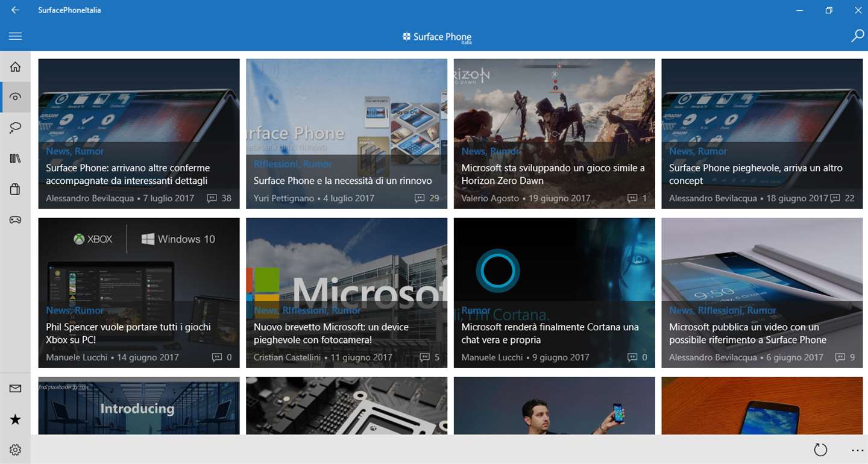The image size is (868, 464).
Task: Click comment icon on 'Surface Phone pieghevole' card
Action: [835, 198]
